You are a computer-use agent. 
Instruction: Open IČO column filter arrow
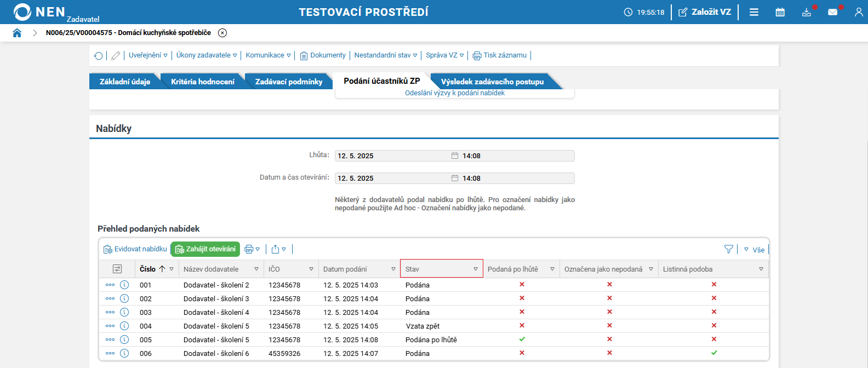[311, 269]
